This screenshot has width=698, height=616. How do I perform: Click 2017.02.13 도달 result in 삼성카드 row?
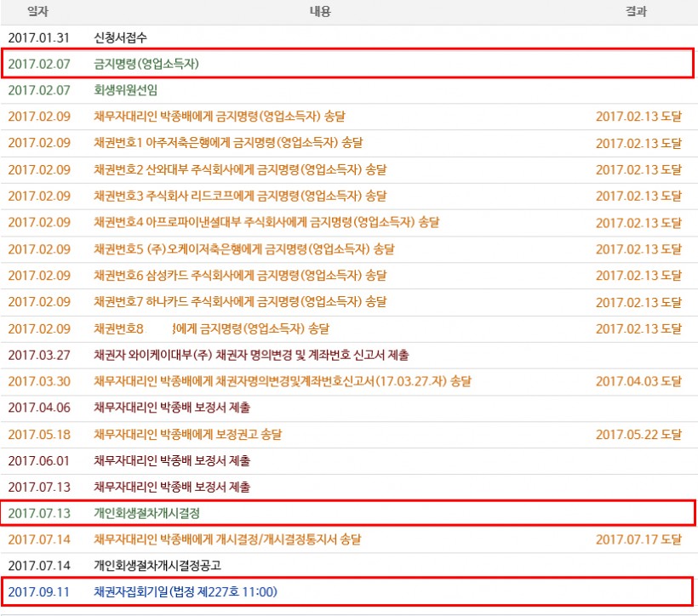[638, 276]
